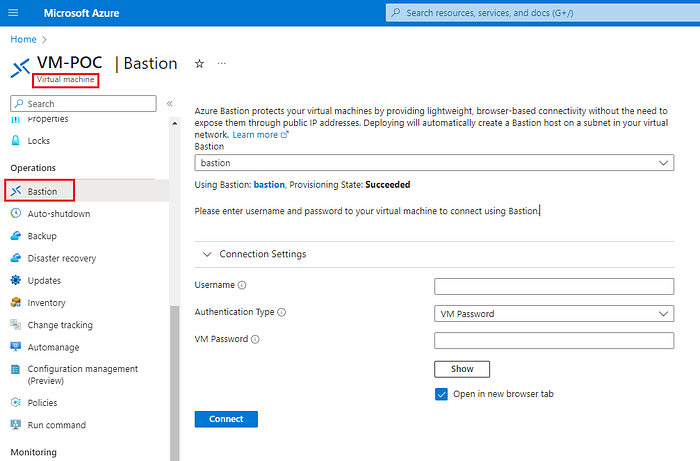Image resolution: width=700 pixels, height=461 pixels.
Task: Click the Properties icon in sidebar
Action: click(16, 119)
